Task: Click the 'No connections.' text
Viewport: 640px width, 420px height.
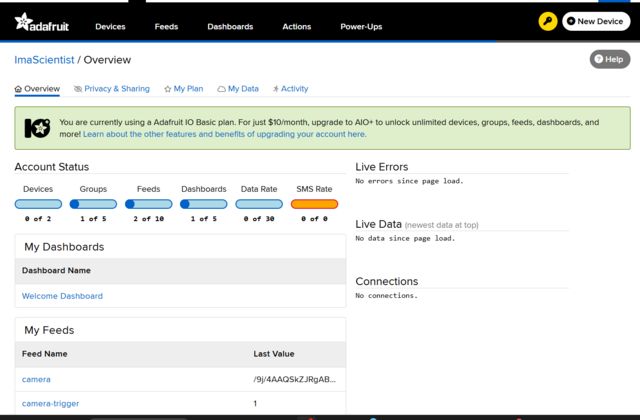Action: (x=387, y=295)
